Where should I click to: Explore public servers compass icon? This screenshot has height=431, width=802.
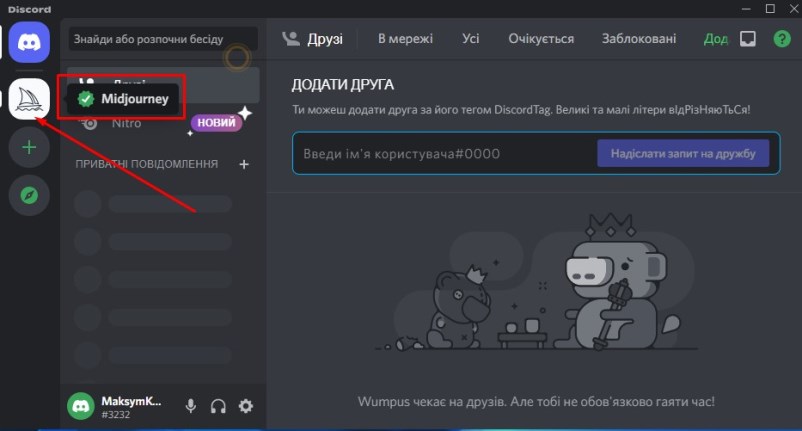pos(29,195)
